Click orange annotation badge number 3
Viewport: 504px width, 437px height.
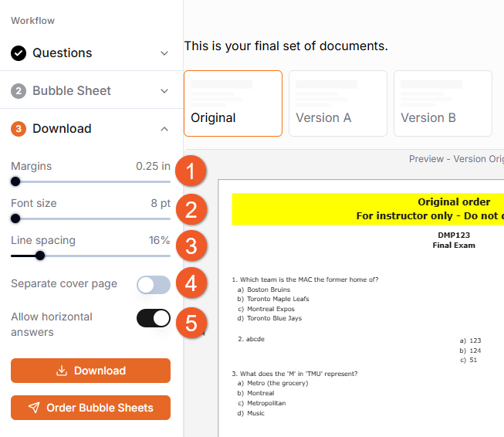click(x=191, y=246)
